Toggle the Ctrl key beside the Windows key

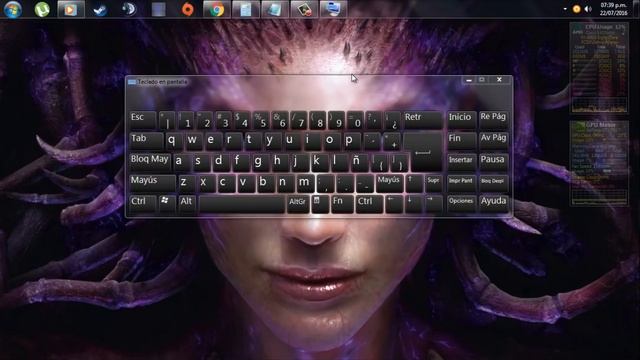[x=142, y=203]
